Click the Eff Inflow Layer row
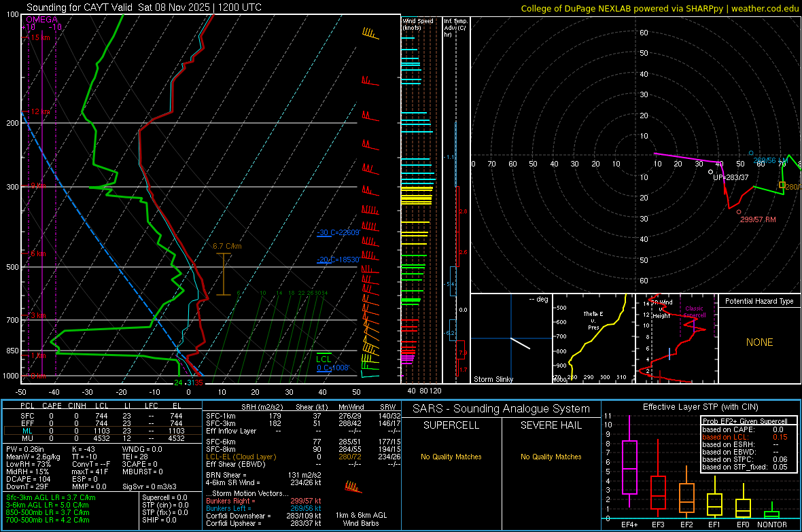Image resolution: width=802 pixels, height=532 pixels. pyautogui.click(x=303, y=431)
